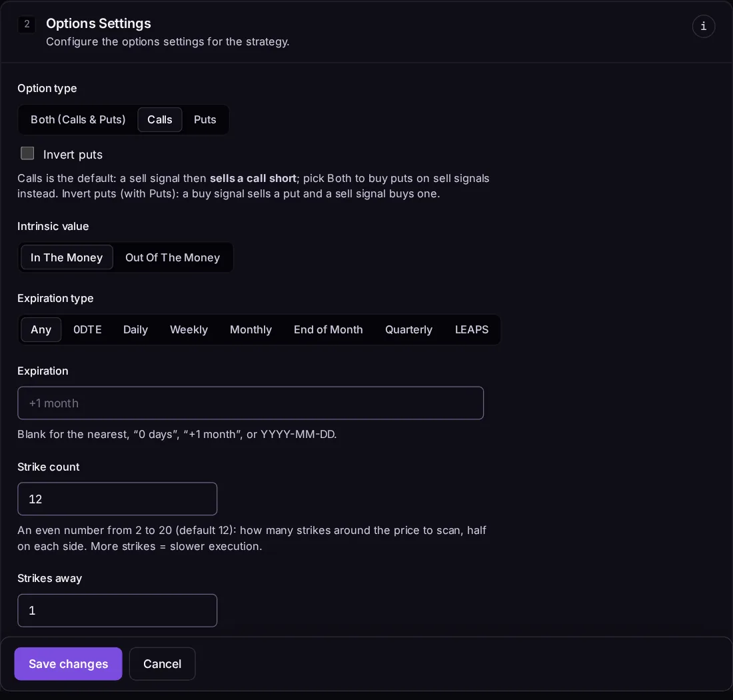Viewport: 733px width, 700px height.
Task: Select Any expiration type
Action: coord(41,329)
